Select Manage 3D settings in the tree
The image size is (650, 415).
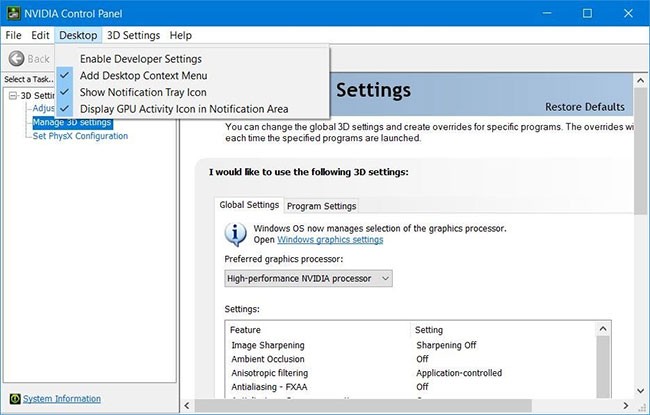tap(72, 122)
